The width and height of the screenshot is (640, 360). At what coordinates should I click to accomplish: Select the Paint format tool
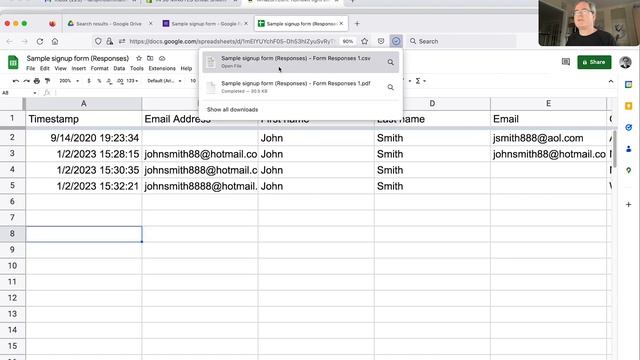click(x=47, y=81)
